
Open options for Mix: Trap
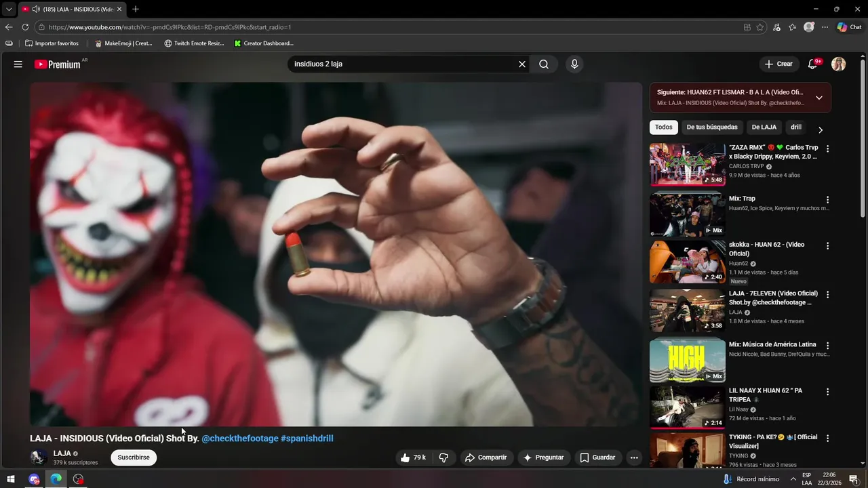(x=827, y=200)
